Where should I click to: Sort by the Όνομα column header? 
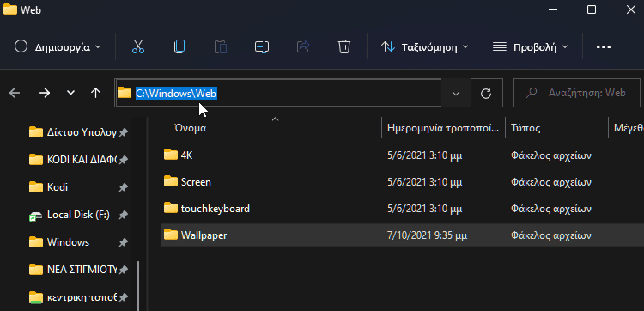pos(191,128)
